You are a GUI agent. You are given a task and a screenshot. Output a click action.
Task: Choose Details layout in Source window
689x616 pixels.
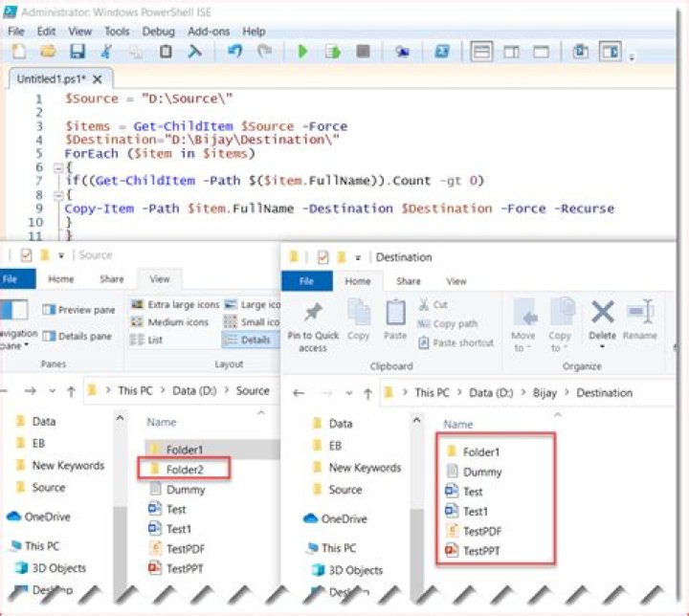250,340
